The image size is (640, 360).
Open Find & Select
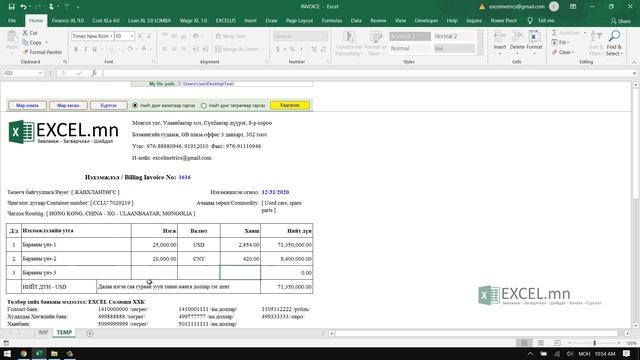click(x=613, y=43)
